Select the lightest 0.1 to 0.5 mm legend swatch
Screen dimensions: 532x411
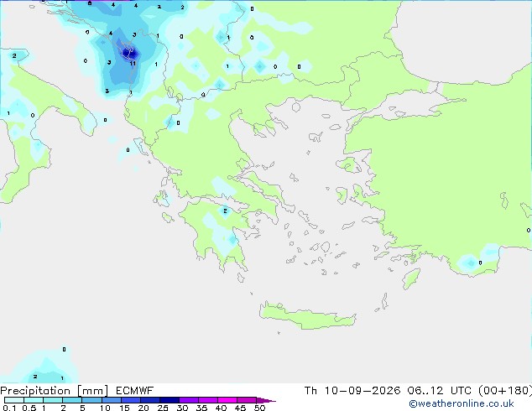pos(14,400)
